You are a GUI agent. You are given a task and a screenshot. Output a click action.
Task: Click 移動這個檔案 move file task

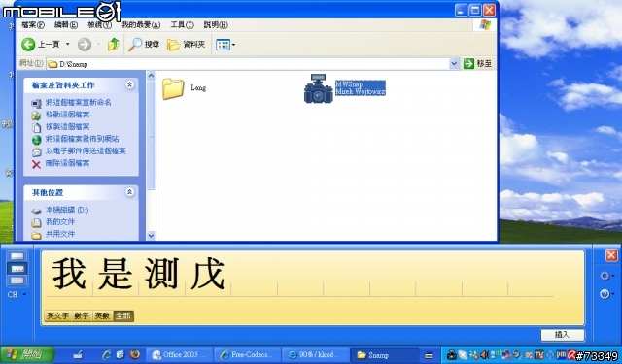pyautogui.click(x=67, y=115)
